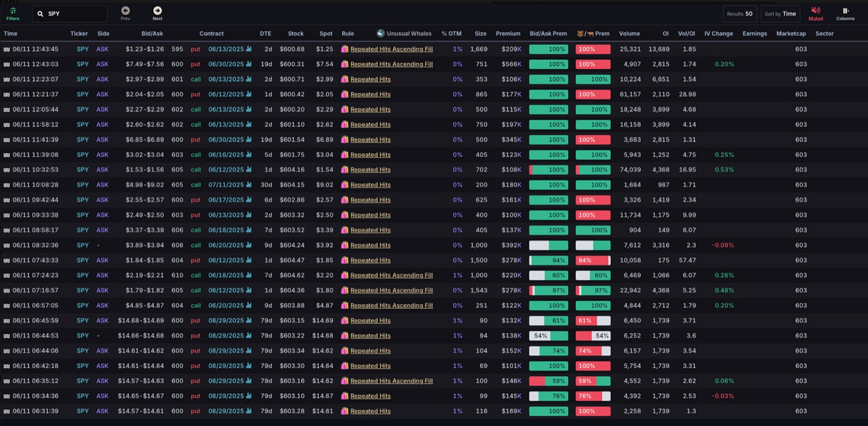
Task: Sort by the Premium column header
Action: coord(508,33)
